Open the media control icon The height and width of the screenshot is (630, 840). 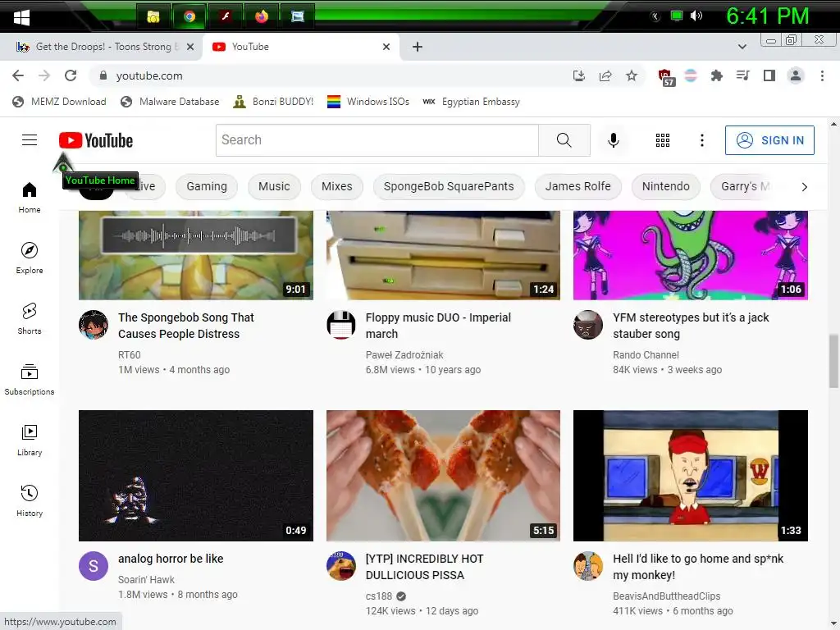click(x=742, y=75)
